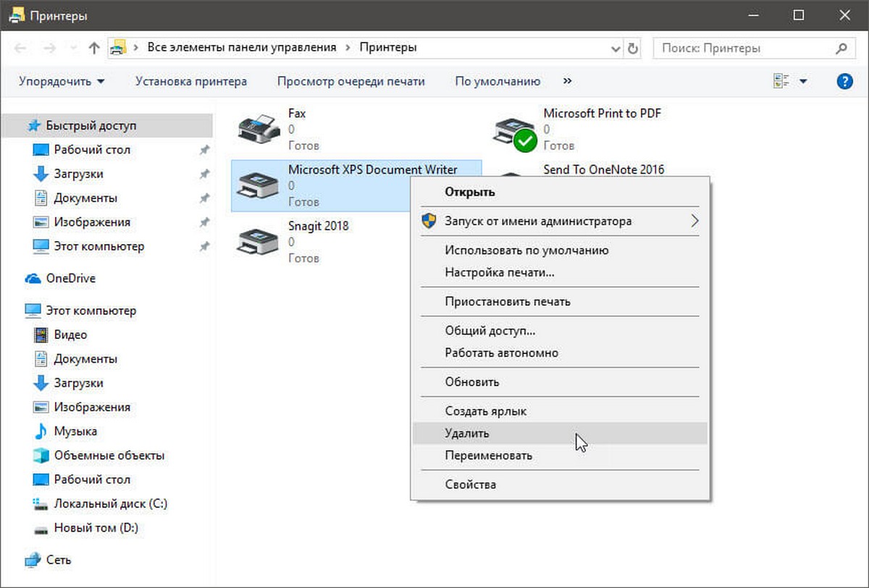Select the Microsoft XPS Document Writer printer icon

point(259,185)
